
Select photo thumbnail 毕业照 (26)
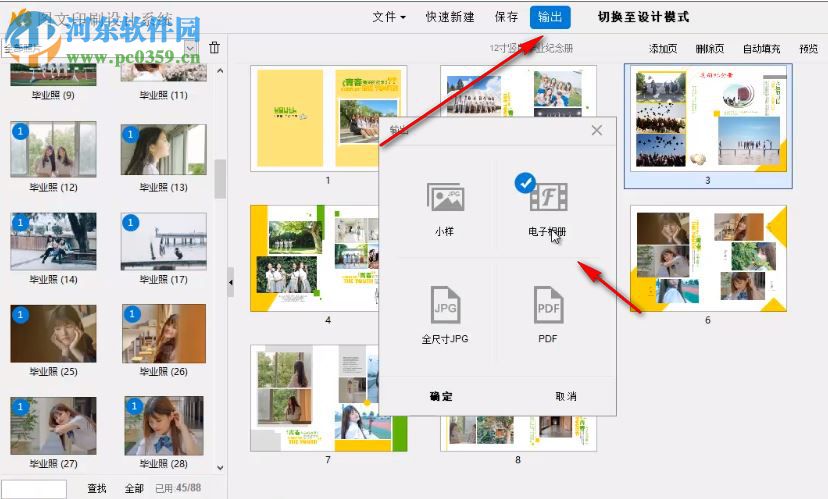click(164, 333)
